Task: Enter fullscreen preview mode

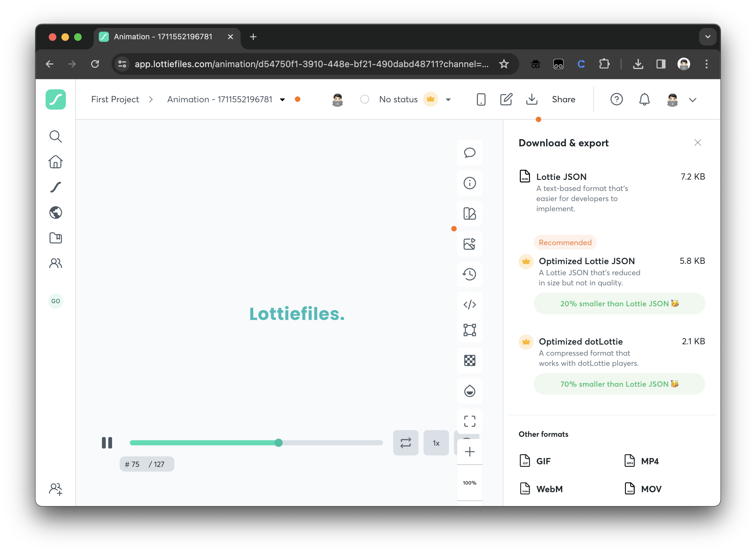Action: [x=470, y=422]
